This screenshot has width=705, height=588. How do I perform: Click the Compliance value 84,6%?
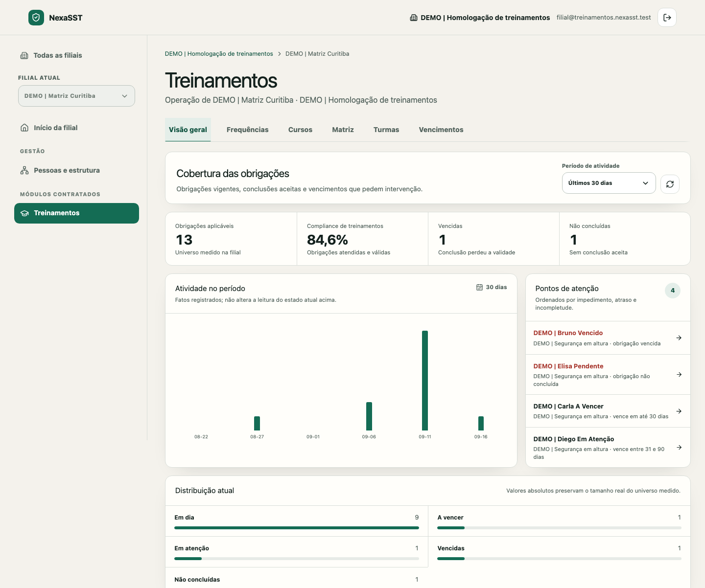(x=328, y=240)
